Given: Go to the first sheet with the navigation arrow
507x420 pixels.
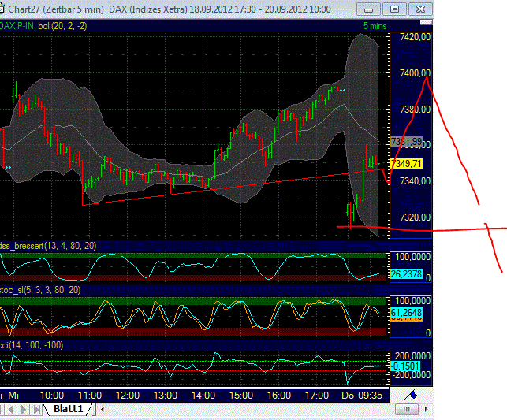Looking at the screenshot, I should click(x=3, y=410).
